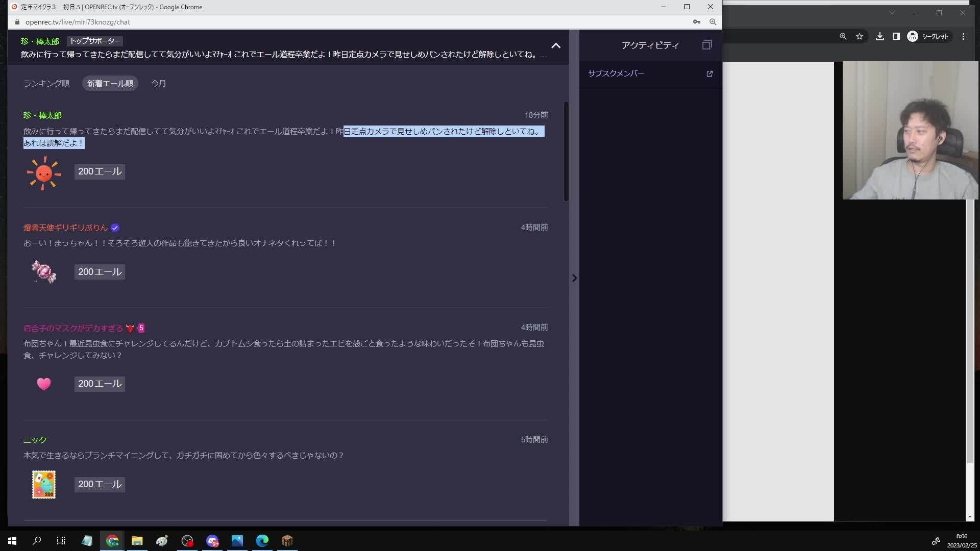Open user 珍・棒太郎 profile name link
The image size is (980, 551).
[42, 115]
